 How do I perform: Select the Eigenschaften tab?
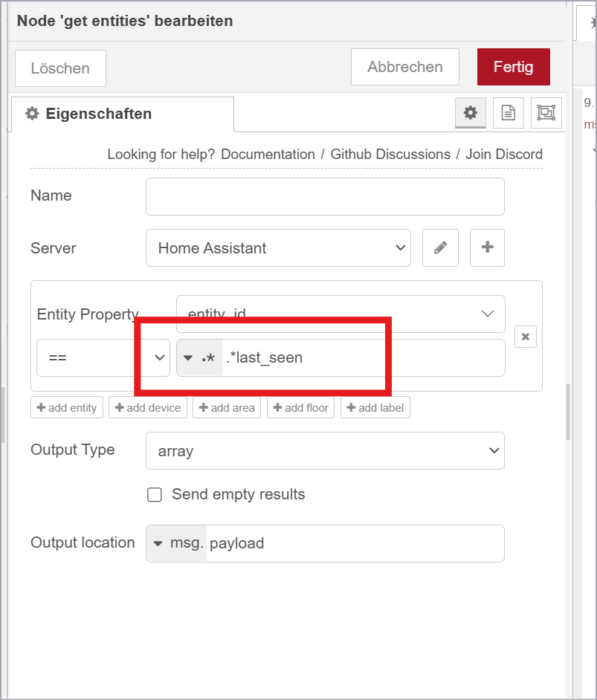click(x=123, y=114)
